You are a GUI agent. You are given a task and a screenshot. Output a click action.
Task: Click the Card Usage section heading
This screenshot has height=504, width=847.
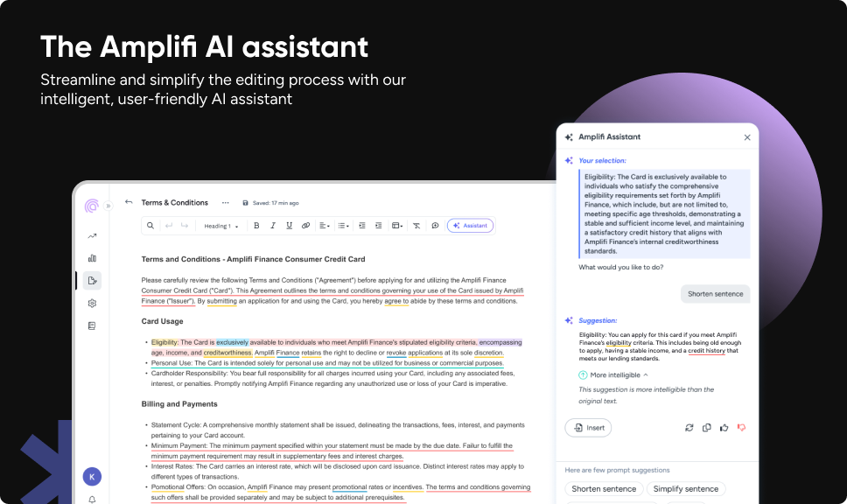162,321
